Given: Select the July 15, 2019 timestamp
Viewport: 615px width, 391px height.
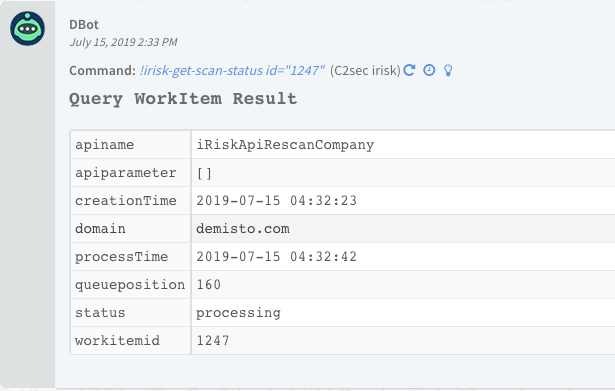Looking at the screenshot, I should [x=124, y=42].
